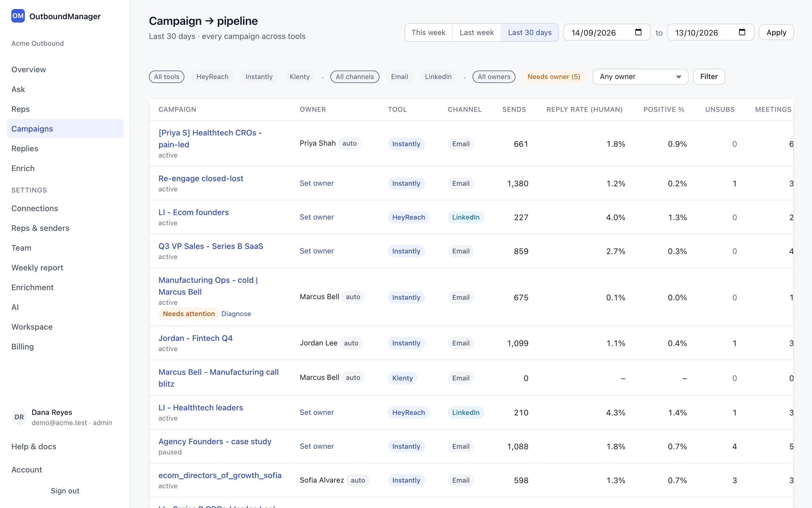812x508 pixels.
Task: Open Diagnose for Manufacturing Ops campaign
Action: pos(236,314)
